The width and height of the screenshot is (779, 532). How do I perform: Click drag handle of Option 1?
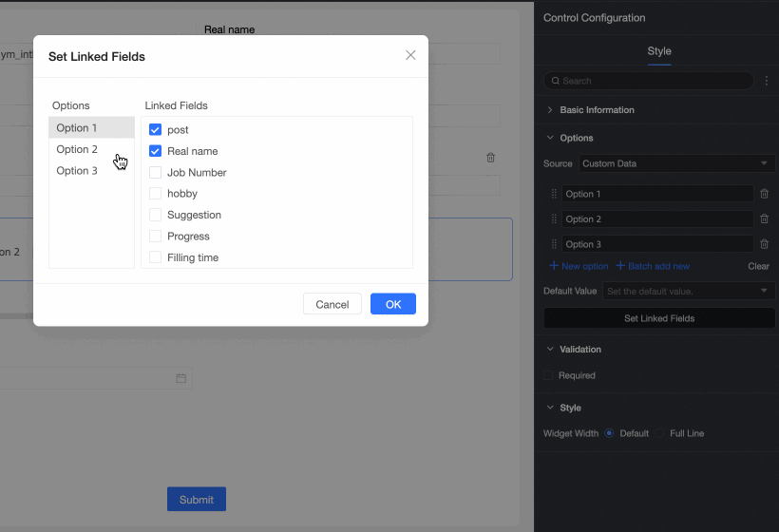[554, 194]
